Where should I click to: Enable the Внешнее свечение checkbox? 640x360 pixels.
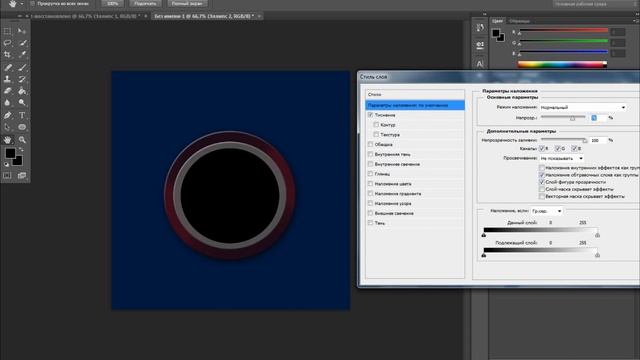pos(370,213)
